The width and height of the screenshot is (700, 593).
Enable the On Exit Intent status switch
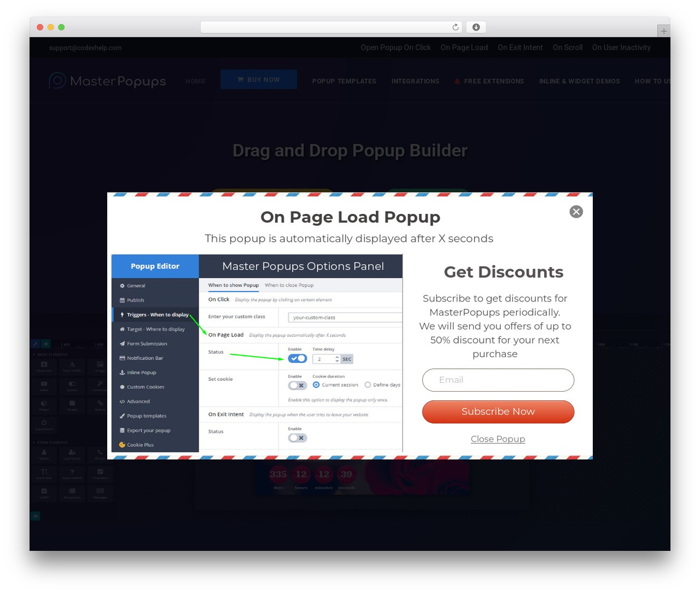(x=297, y=438)
